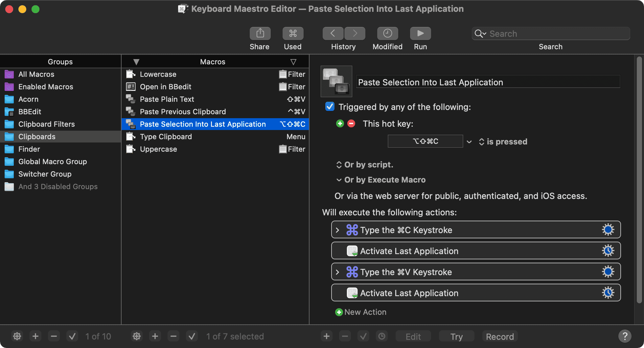Open help via the question mark icon
The height and width of the screenshot is (348, 644).
(x=625, y=336)
